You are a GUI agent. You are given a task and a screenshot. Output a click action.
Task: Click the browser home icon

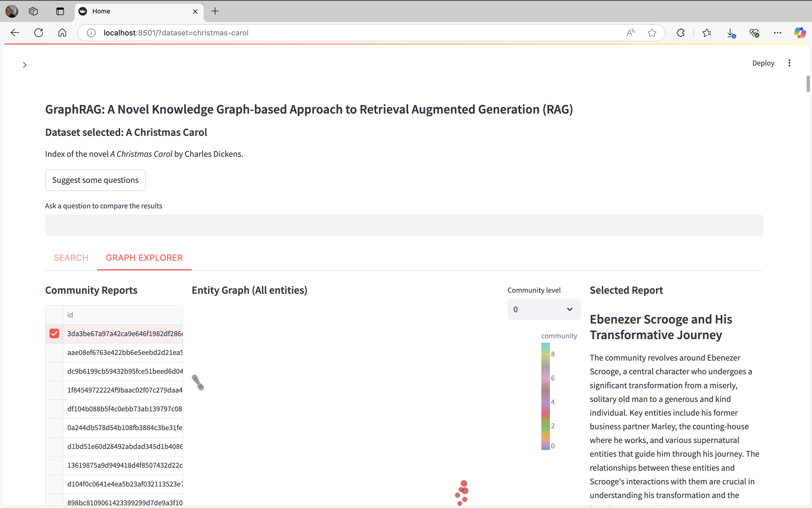(62, 32)
